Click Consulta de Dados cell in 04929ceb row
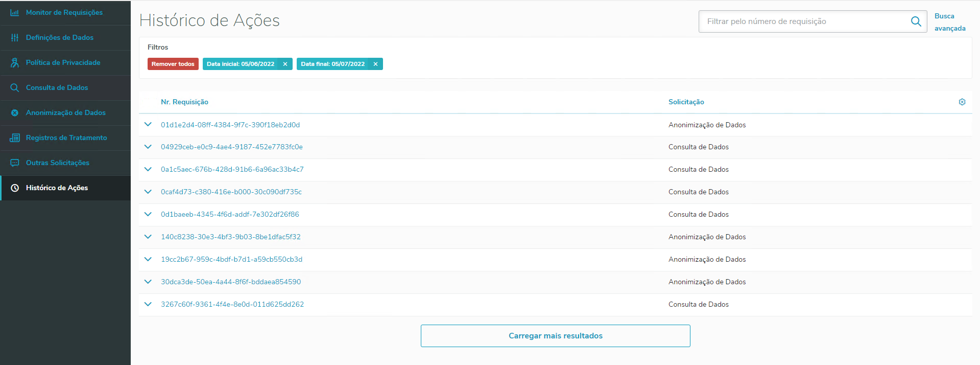The width and height of the screenshot is (980, 365). click(x=699, y=147)
